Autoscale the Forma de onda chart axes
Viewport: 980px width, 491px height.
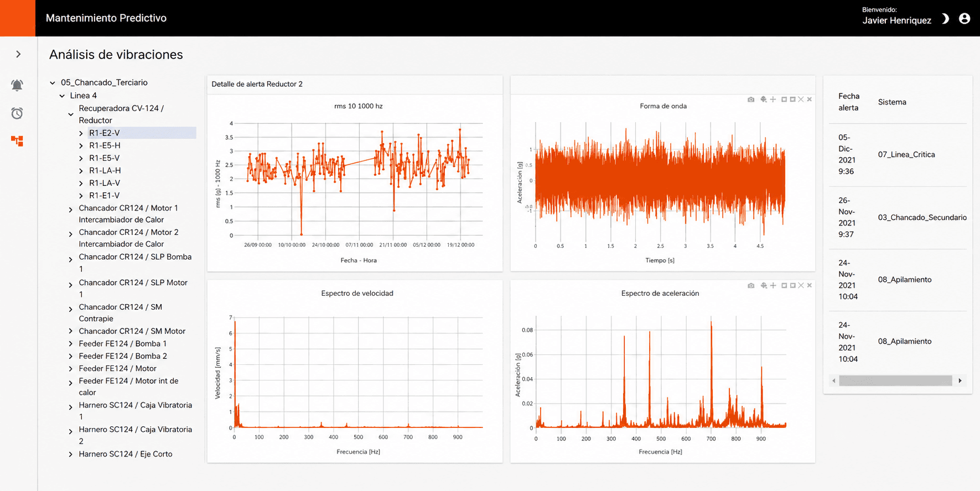coord(801,100)
